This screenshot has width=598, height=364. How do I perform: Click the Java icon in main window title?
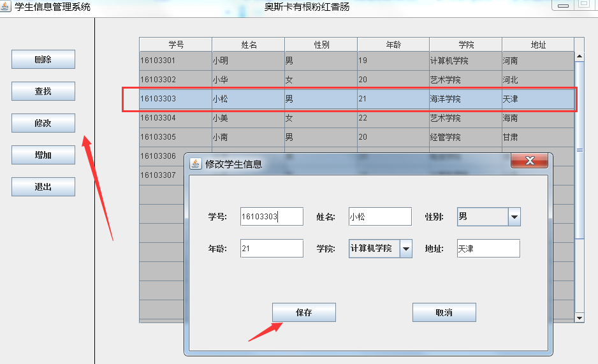pyautogui.click(x=6, y=6)
